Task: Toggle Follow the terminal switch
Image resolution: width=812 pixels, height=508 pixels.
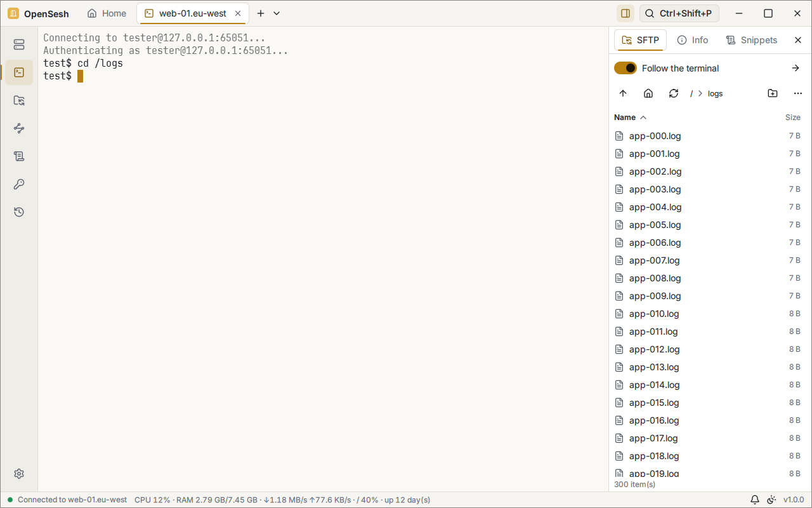Action: pos(625,68)
